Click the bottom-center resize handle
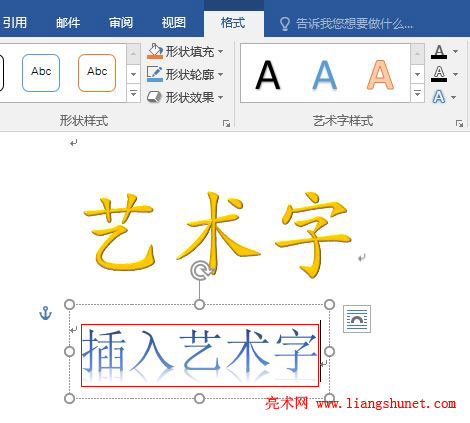The width and height of the screenshot is (470, 423). pos(199,398)
